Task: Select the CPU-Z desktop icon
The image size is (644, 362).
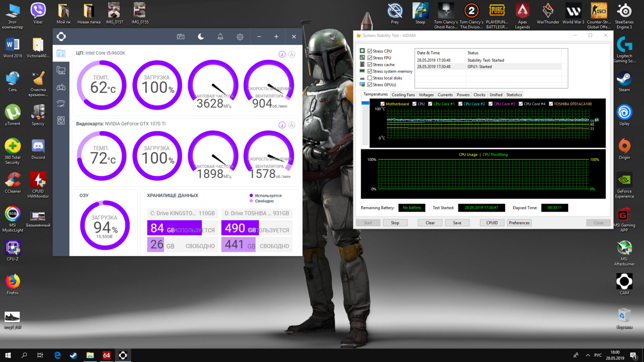Action: (13, 250)
